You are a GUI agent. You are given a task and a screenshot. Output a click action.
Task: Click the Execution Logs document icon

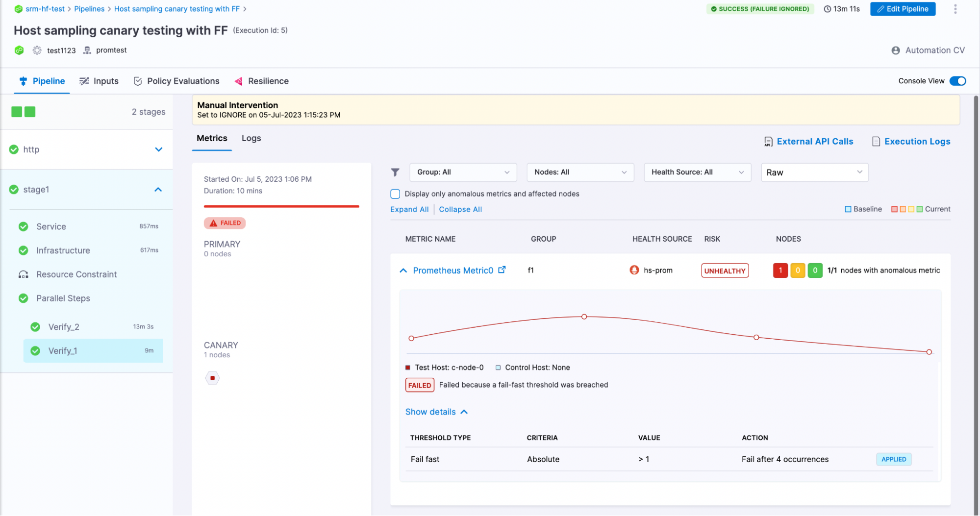[876, 142]
